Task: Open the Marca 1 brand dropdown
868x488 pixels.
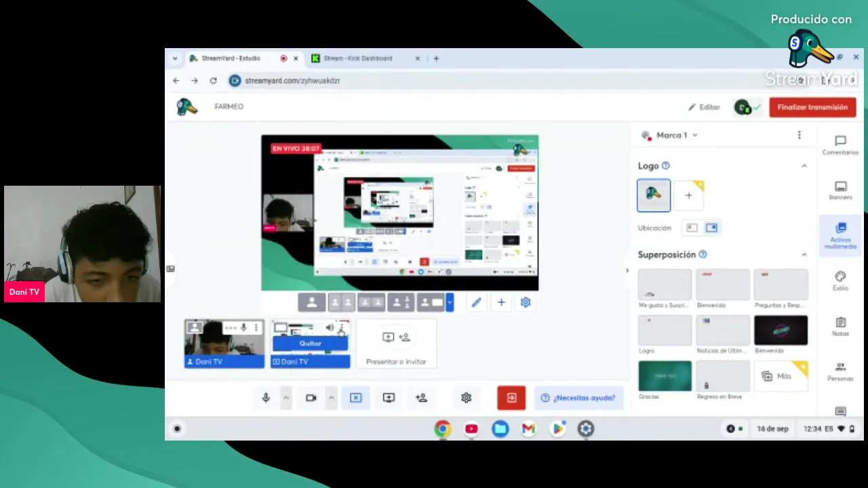Action: 670,135
